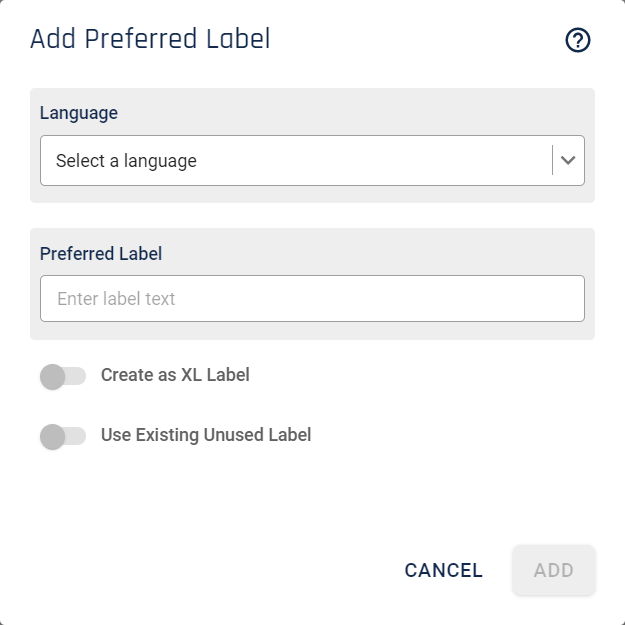This screenshot has height=625, width=625.
Task: Click the Cancel button
Action: coord(444,570)
